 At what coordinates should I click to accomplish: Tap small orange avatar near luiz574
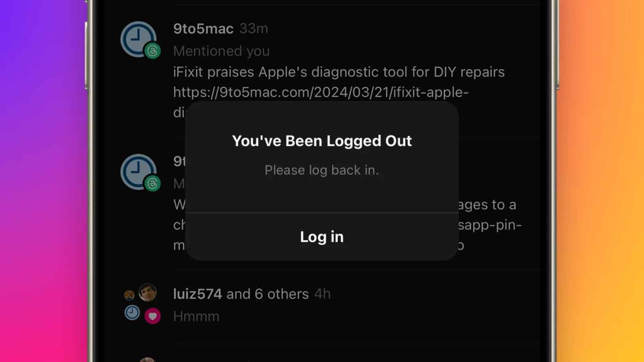[129, 295]
